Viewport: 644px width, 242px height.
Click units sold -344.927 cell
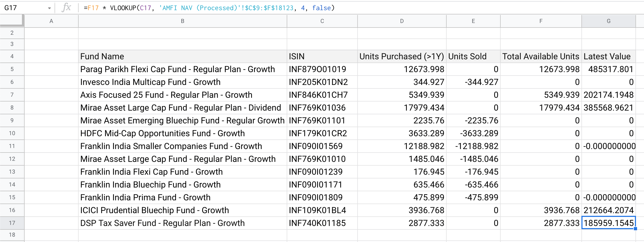coord(473,82)
